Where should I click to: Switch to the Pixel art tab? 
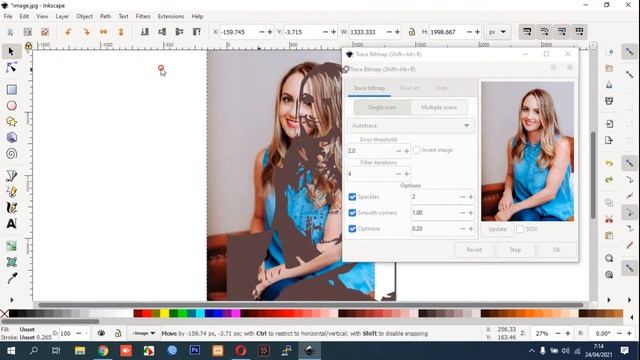pos(409,88)
